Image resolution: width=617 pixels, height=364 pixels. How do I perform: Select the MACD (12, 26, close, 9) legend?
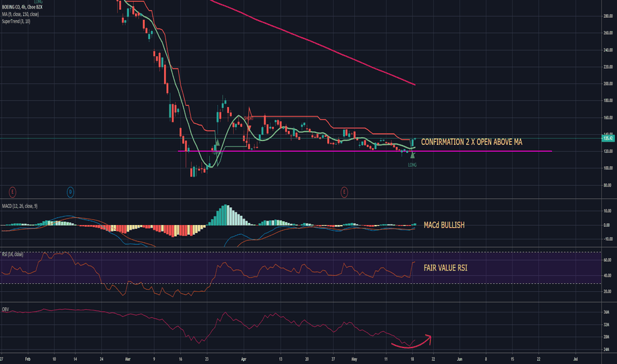[x=20, y=206]
